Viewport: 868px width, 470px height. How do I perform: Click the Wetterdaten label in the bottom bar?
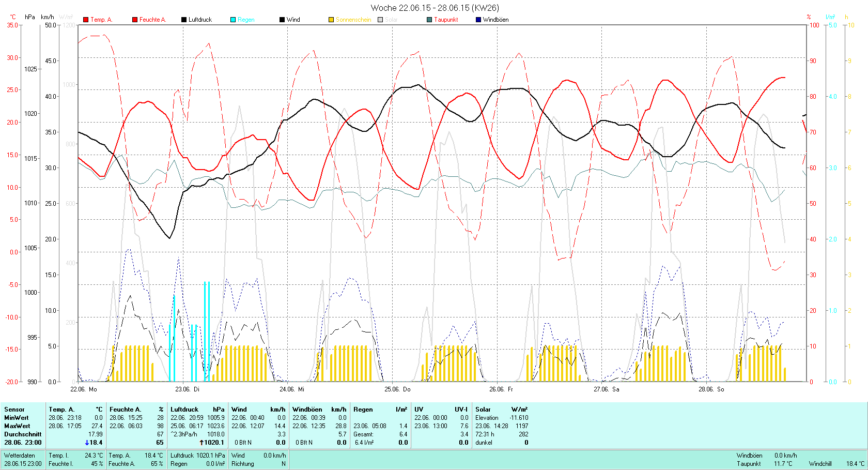20,456
